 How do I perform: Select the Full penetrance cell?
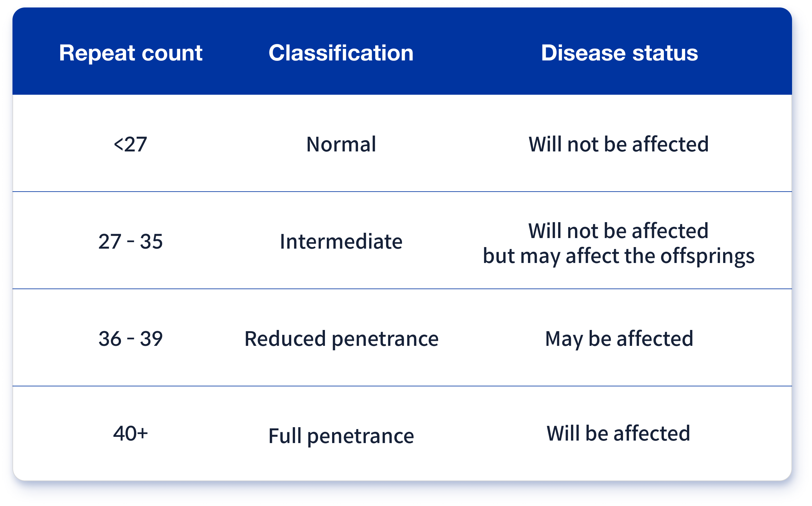(x=341, y=436)
